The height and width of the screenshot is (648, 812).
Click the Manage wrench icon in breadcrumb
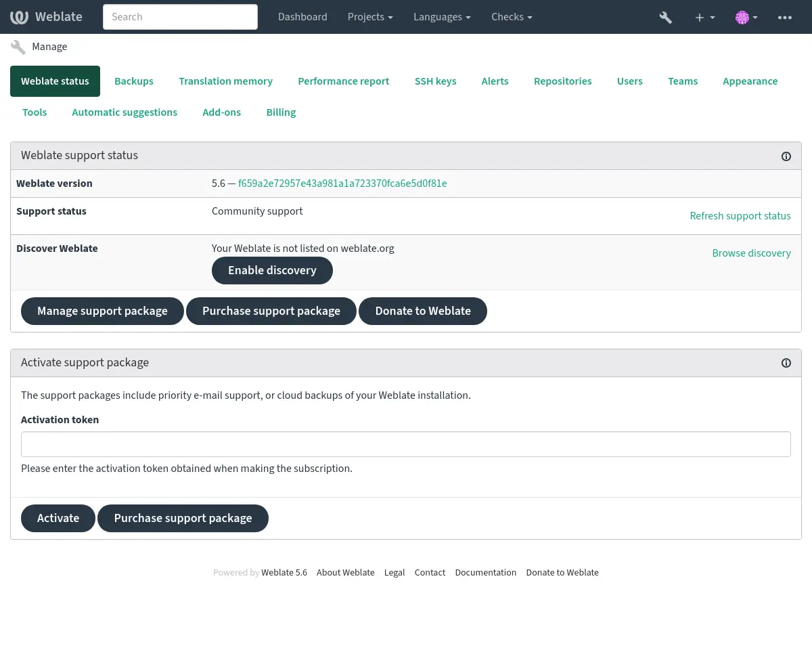[18, 47]
